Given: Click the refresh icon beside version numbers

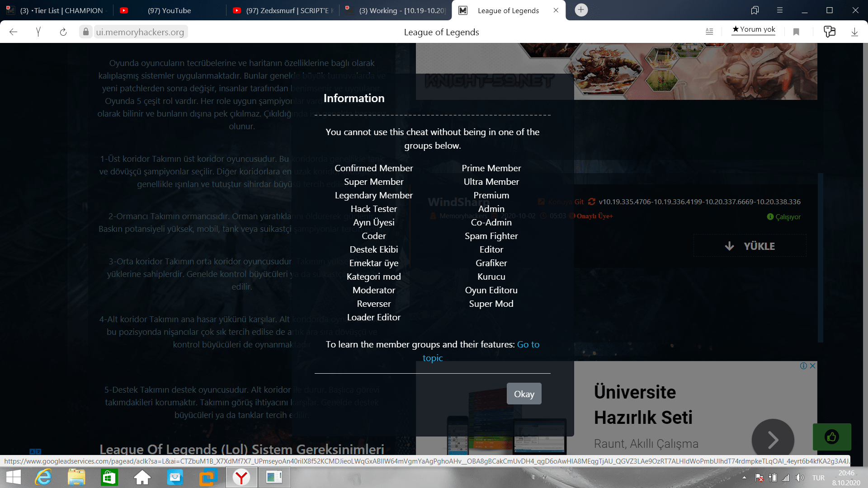Looking at the screenshot, I should tap(591, 202).
